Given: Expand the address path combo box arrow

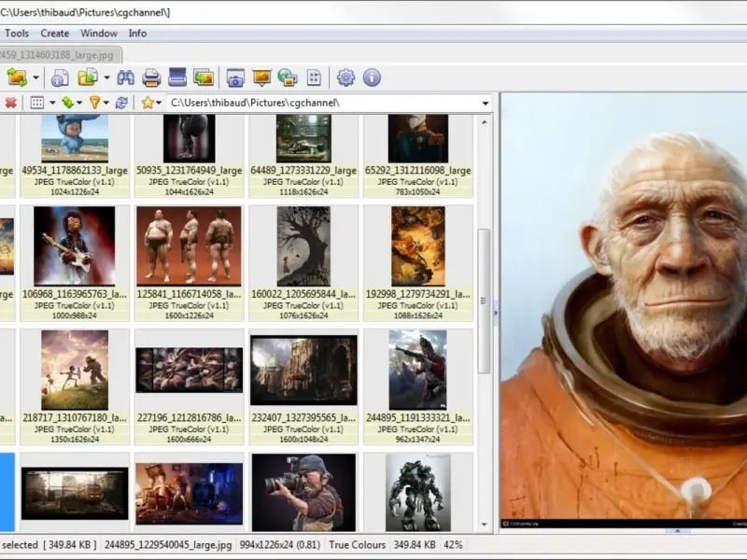Looking at the screenshot, I should pos(486,103).
